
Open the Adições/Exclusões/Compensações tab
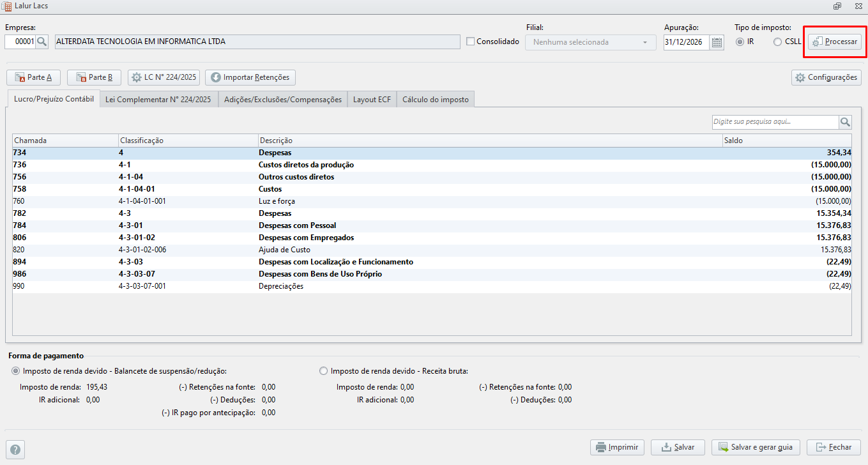pyautogui.click(x=283, y=100)
